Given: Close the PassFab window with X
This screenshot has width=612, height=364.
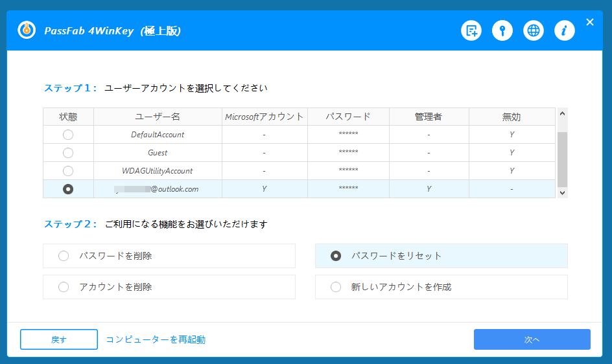Looking at the screenshot, I should click(590, 22).
